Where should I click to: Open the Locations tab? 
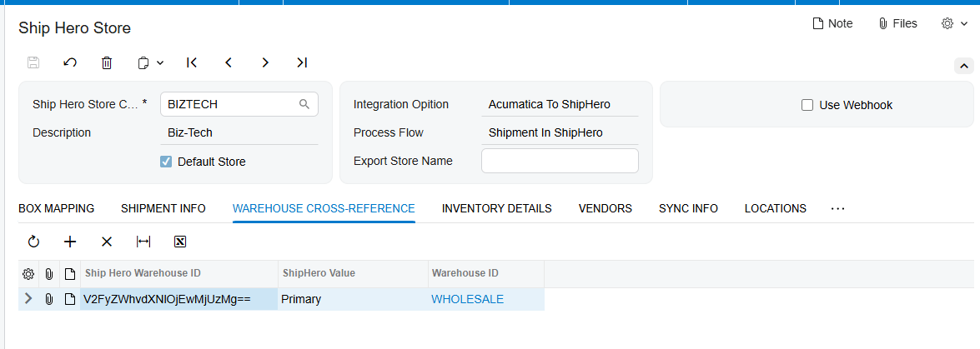776,208
